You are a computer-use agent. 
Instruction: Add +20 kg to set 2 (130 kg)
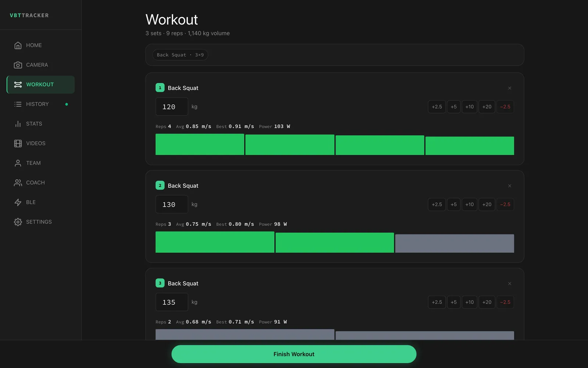tap(487, 205)
